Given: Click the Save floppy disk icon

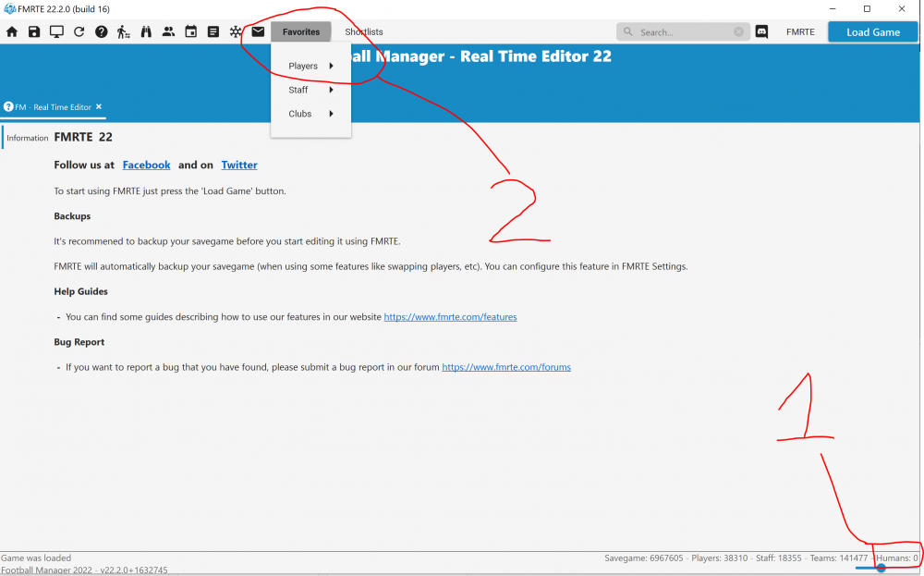Looking at the screenshot, I should pos(34,31).
